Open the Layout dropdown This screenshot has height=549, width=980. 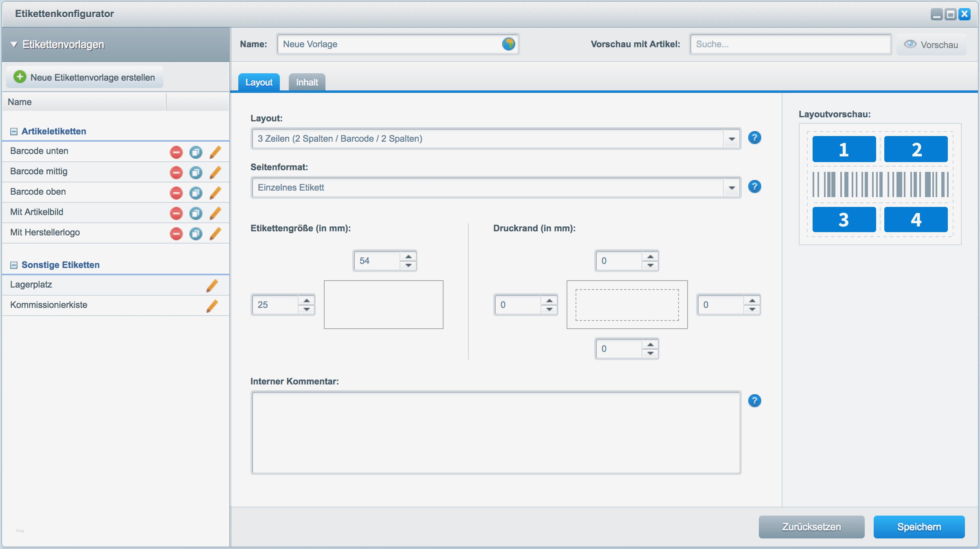tap(732, 139)
